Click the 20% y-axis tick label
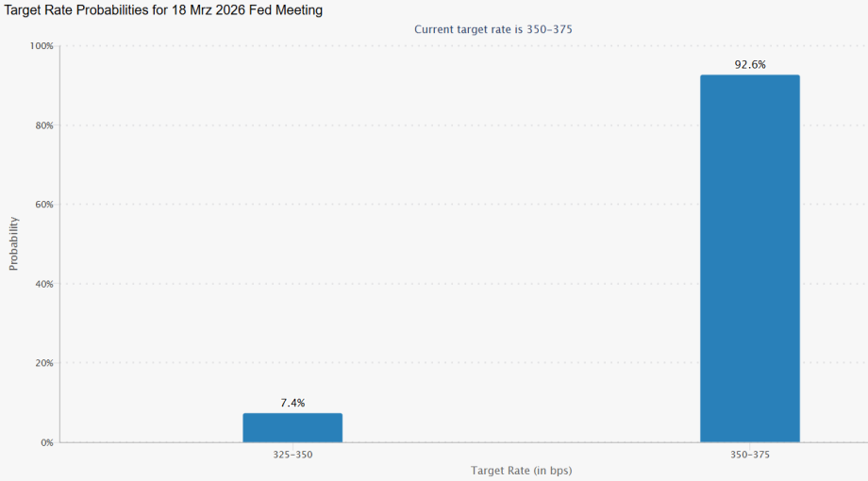Screen dimensions: 868x481 (44, 363)
